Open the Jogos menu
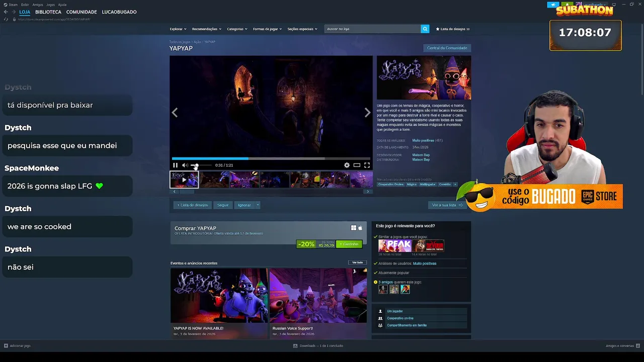Screen dimensions: 644x362 [x=50, y=5]
